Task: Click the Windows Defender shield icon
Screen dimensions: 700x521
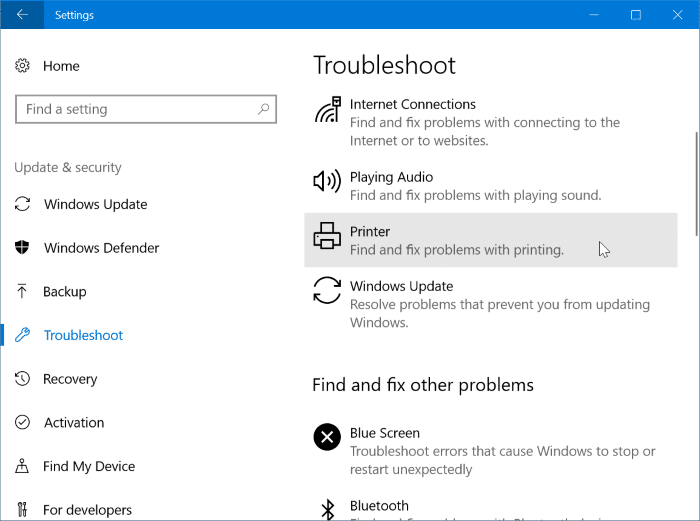Action: tap(22, 247)
